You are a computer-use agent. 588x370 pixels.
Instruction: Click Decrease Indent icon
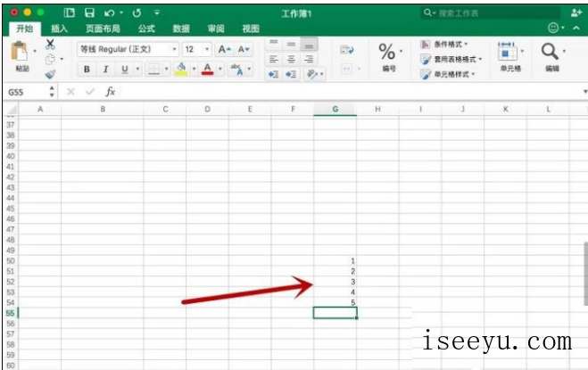coord(273,74)
